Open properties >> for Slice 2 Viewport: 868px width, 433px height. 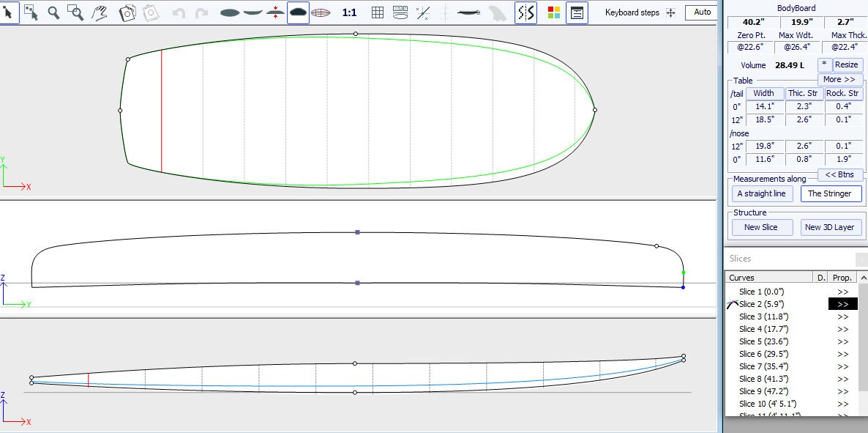(842, 304)
